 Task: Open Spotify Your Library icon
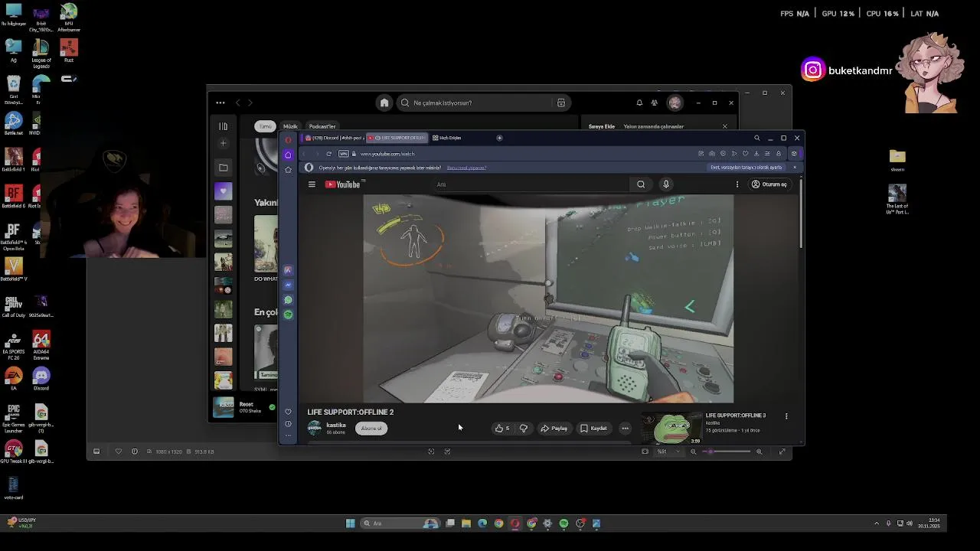tap(223, 126)
